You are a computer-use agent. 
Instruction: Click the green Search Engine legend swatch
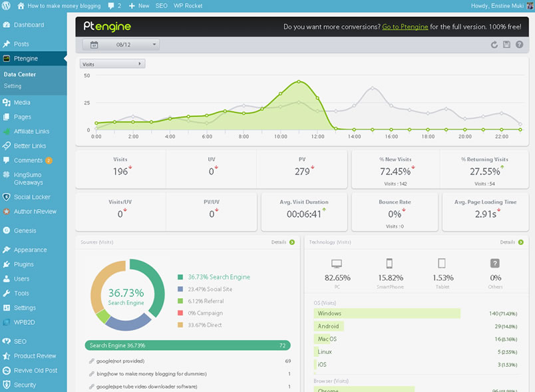click(x=180, y=277)
